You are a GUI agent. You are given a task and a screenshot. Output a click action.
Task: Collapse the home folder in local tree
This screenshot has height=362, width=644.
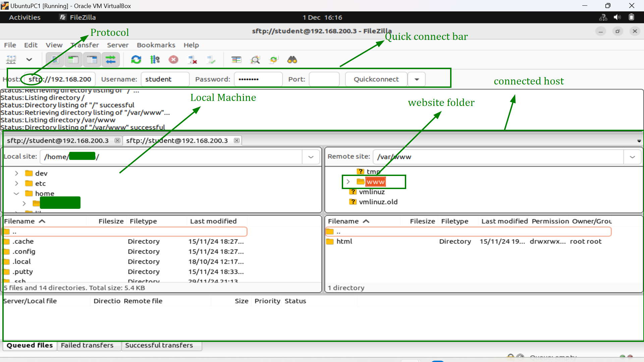coord(16,193)
